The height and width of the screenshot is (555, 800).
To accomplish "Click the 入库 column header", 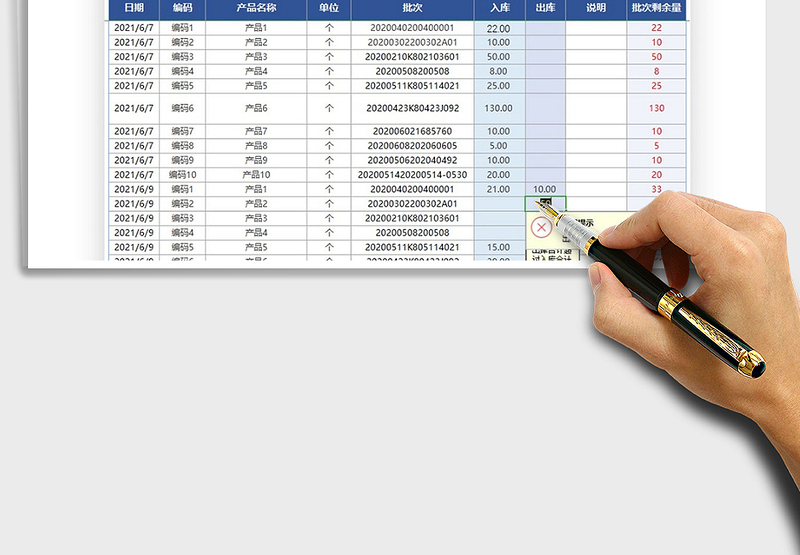I will pyautogui.click(x=499, y=8).
